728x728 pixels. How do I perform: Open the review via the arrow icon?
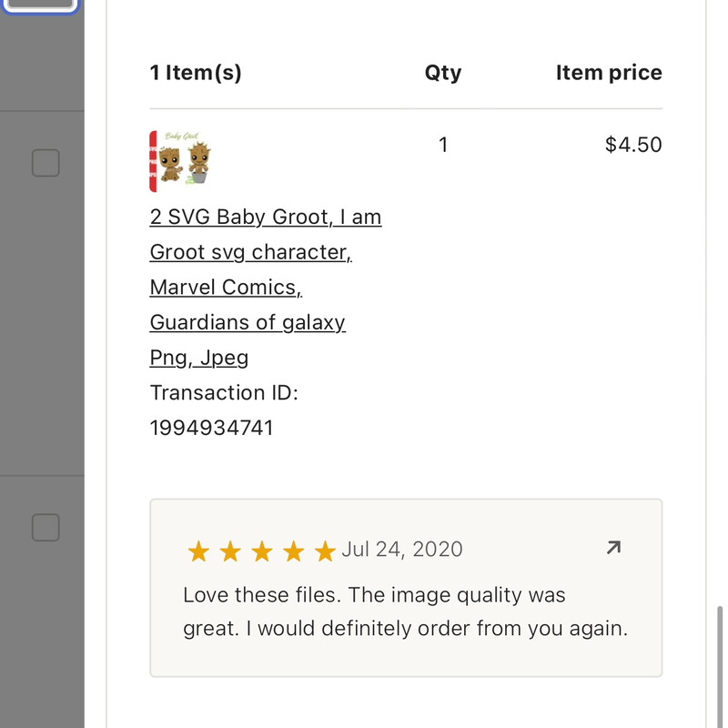613,548
